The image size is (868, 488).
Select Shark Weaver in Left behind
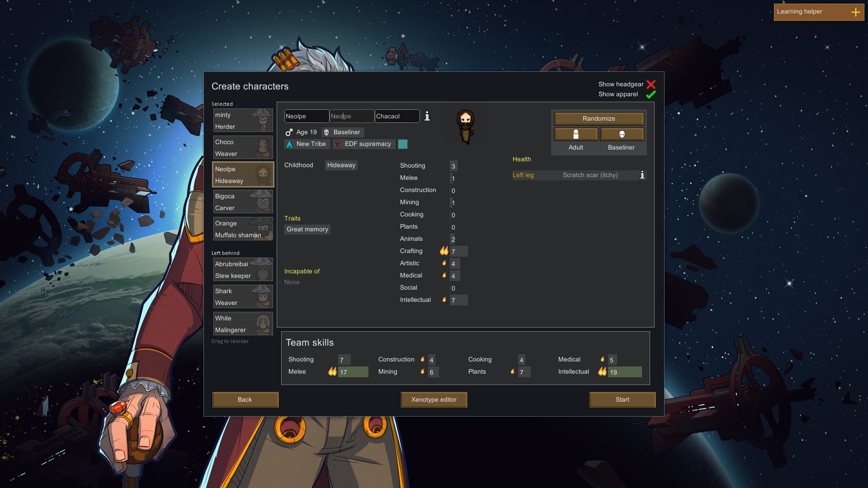[243, 297]
